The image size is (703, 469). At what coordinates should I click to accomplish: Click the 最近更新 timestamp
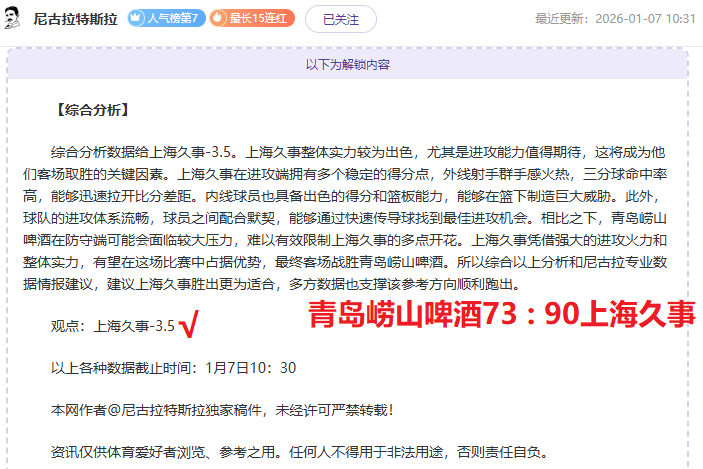pyautogui.click(x=615, y=19)
